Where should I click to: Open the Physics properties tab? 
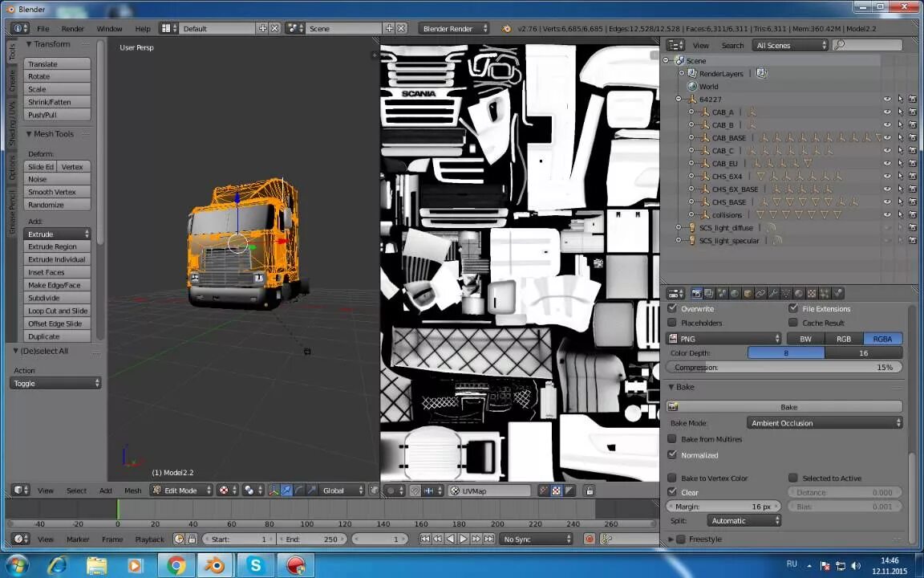(837, 293)
